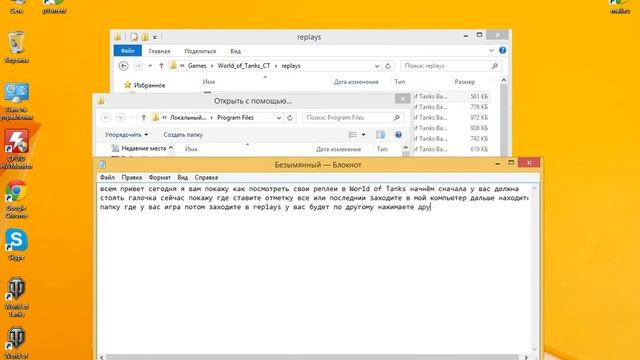Click Notepad icon in title bar
Image resolution: width=640 pixels, height=360 pixels.
[x=102, y=164]
